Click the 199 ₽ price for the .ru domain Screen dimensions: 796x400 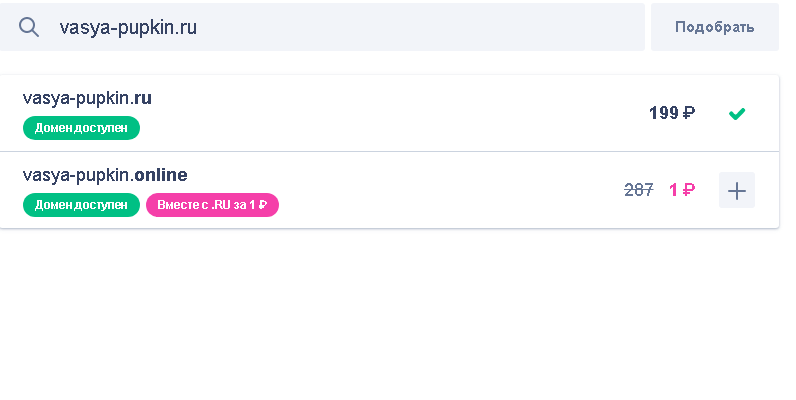click(672, 113)
